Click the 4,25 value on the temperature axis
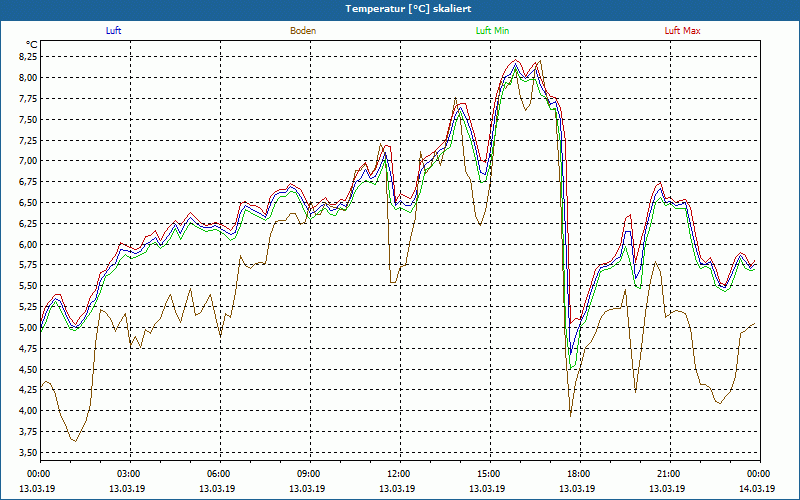This screenshot has width=800, height=500. pyautogui.click(x=28, y=390)
